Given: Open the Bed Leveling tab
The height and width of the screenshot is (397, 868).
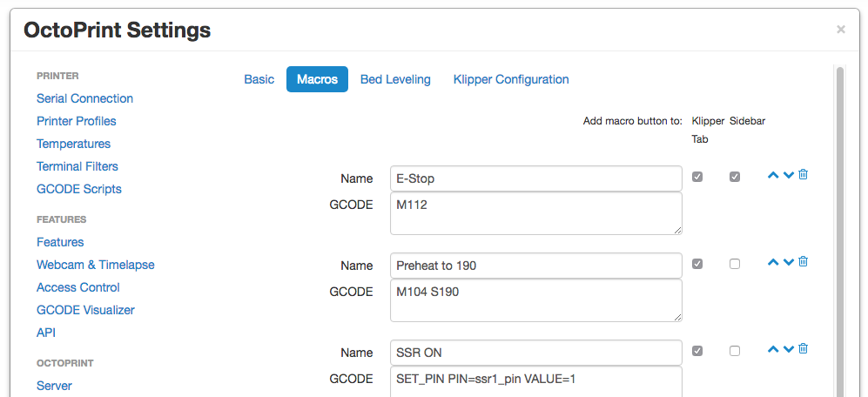Looking at the screenshot, I should [395, 79].
